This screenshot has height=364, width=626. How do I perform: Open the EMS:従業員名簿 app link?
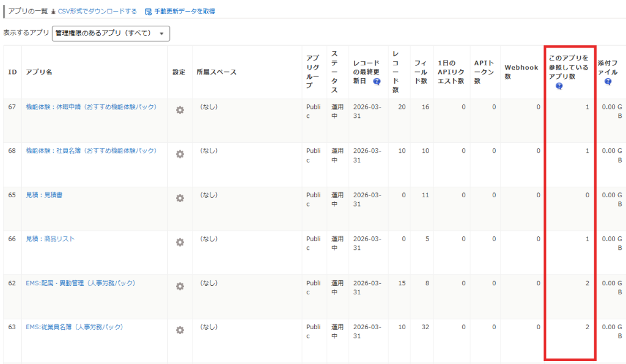[x=74, y=327]
